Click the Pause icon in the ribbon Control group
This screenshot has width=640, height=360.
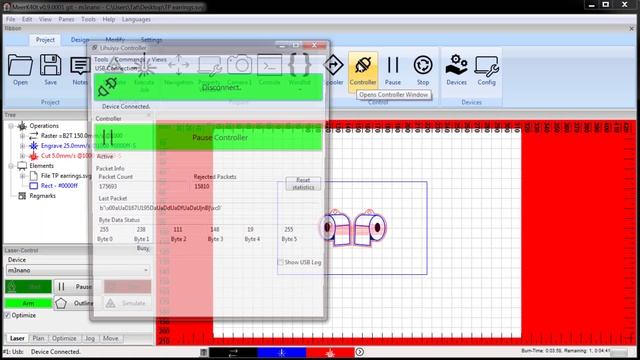click(393, 65)
